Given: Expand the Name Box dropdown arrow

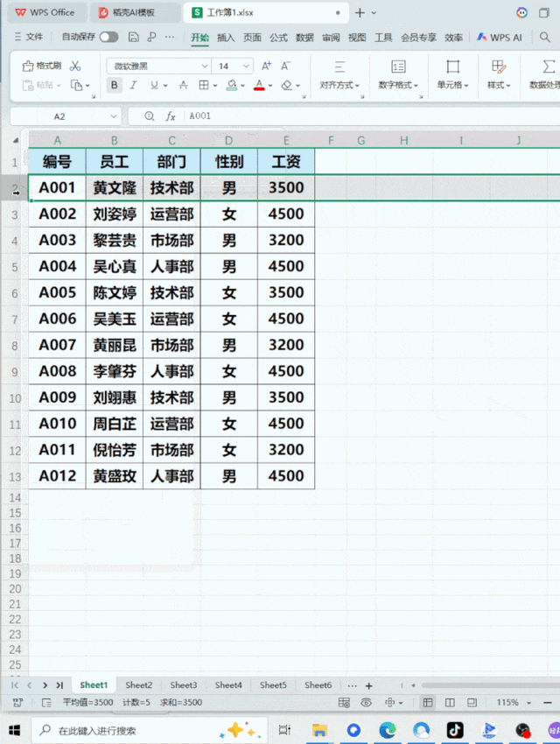Looking at the screenshot, I should tap(114, 116).
